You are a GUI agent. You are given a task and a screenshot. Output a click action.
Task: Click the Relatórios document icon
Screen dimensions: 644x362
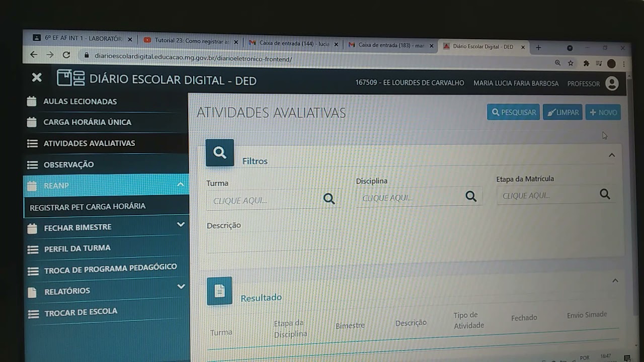[32, 292]
